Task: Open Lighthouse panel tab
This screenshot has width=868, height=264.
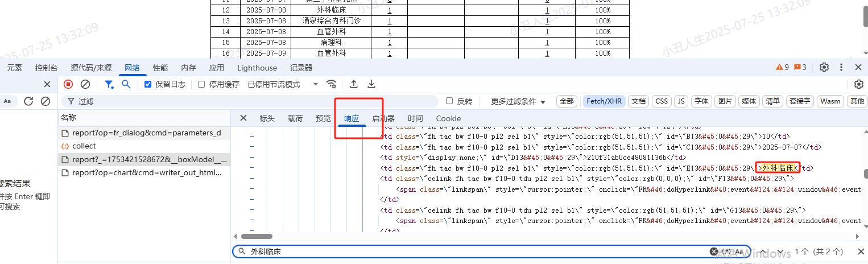Action: (x=257, y=68)
